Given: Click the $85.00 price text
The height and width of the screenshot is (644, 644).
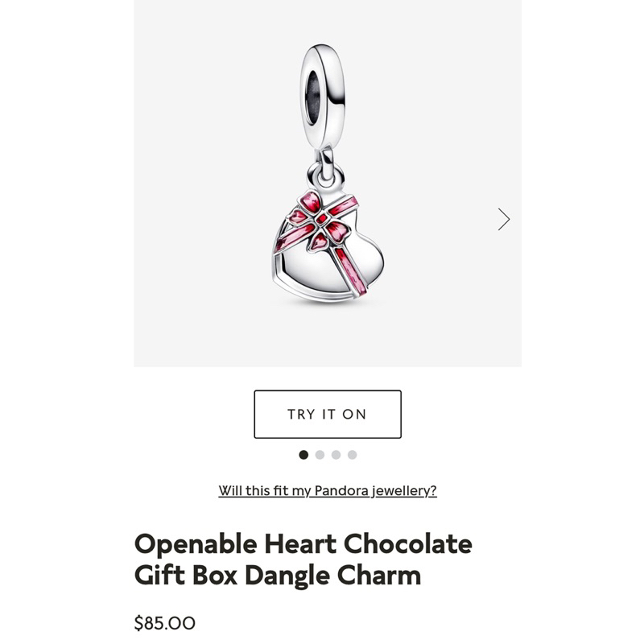Looking at the screenshot, I should point(165,623).
